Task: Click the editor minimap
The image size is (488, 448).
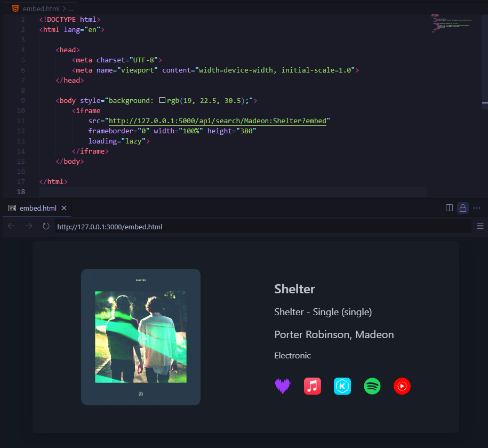Action: (x=452, y=23)
